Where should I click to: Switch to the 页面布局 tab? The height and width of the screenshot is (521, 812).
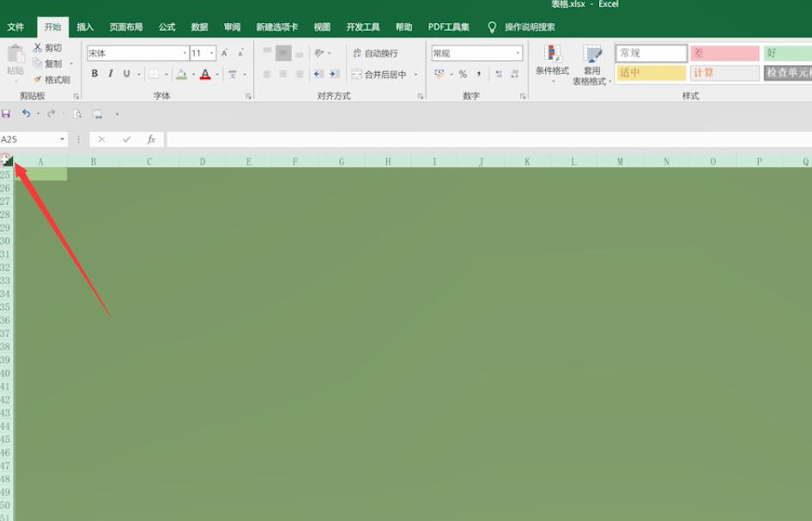126,27
